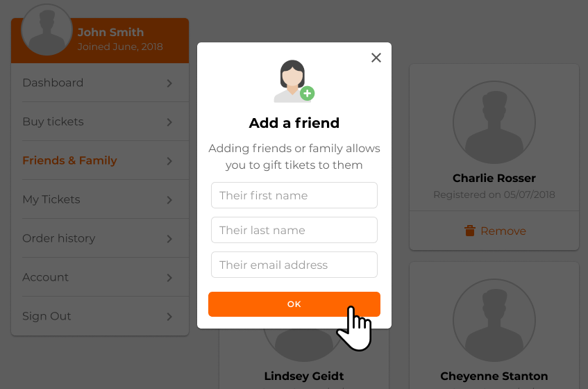Focus the Their first name field
The height and width of the screenshot is (389, 588).
(294, 195)
